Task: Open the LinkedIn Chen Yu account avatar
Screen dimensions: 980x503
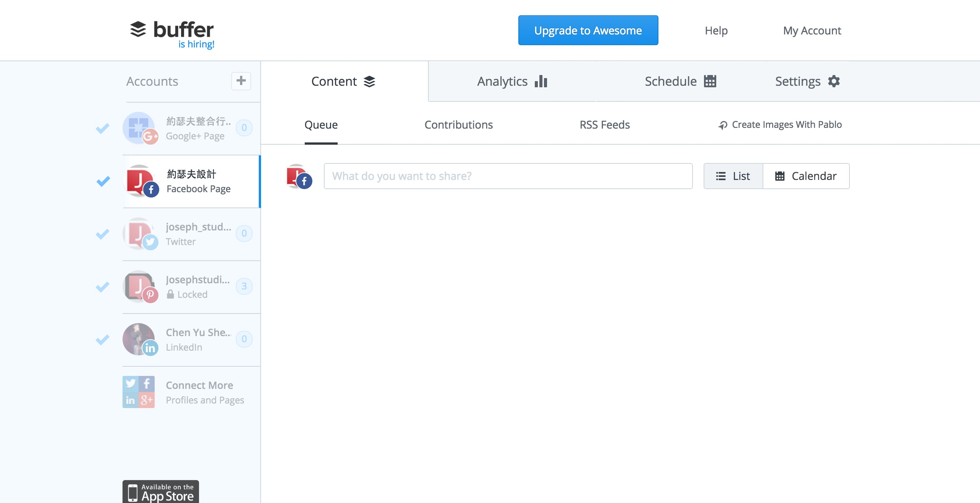Action: (x=139, y=339)
